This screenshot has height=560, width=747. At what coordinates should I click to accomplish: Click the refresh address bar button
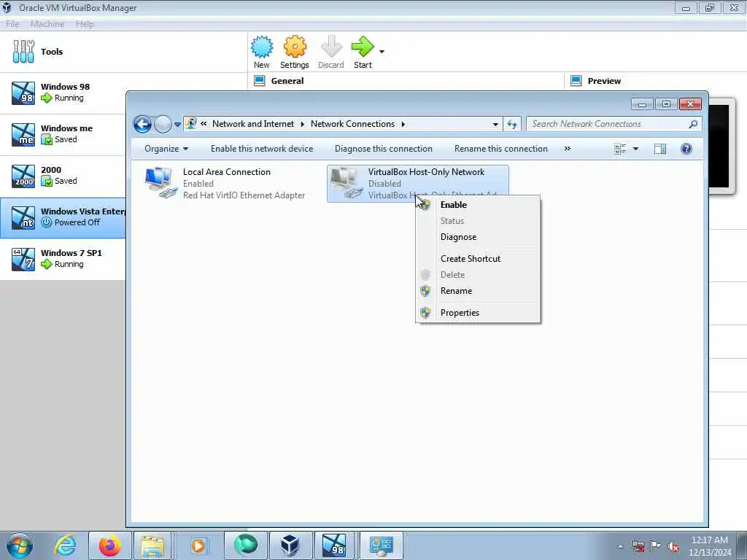(512, 124)
